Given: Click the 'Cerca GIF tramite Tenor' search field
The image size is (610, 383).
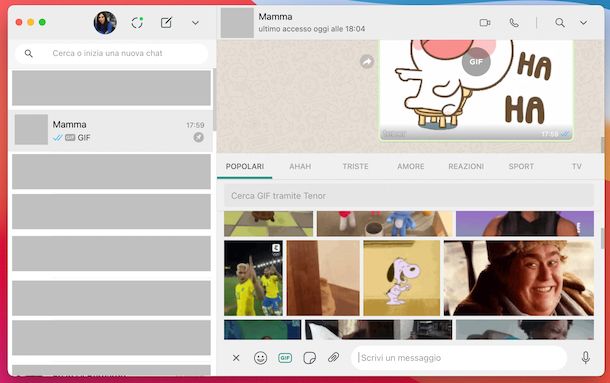Looking at the screenshot, I should coord(409,196).
